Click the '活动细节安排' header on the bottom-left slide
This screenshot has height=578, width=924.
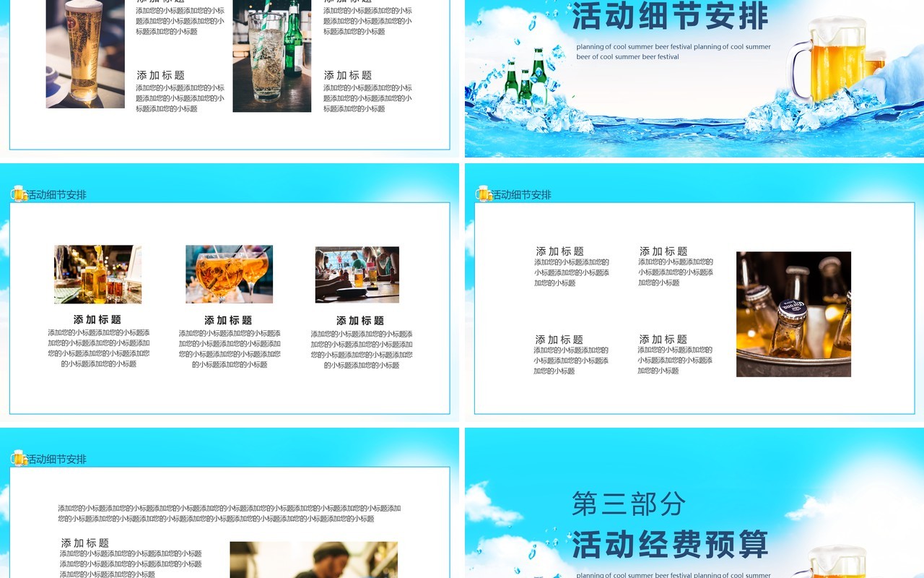click(57, 460)
